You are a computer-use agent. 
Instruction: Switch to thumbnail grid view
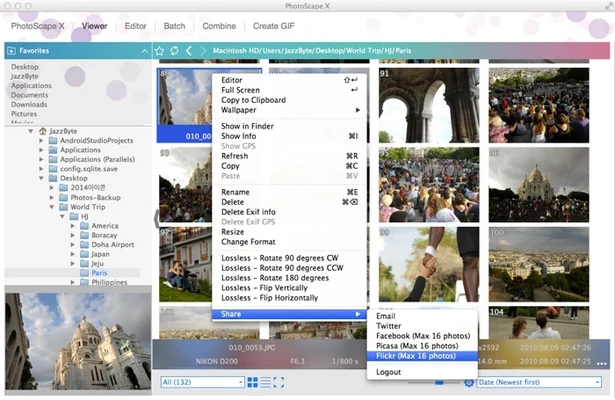pyautogui.click(x=253, y=382)
